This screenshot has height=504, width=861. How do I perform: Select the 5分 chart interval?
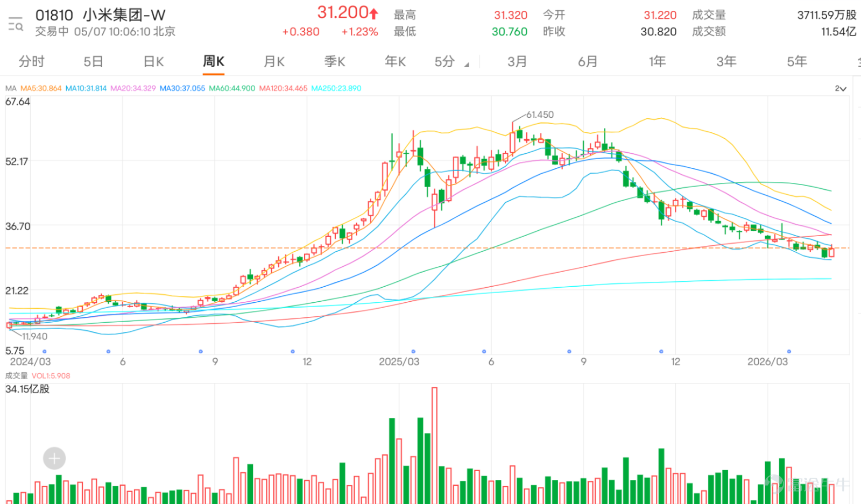(x=445, y=61)
